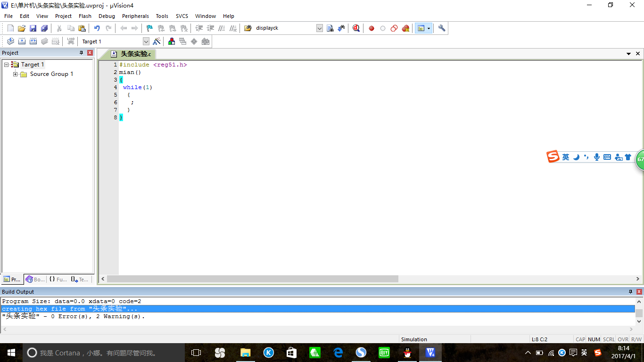
Task: Paste from clipboard using toolbar icon
Action: click(82, 28)
